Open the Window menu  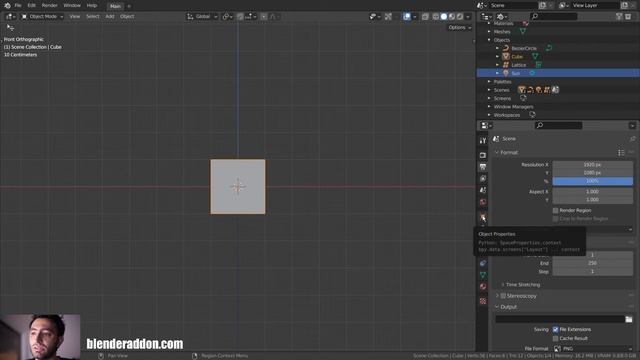click(72, 6)
